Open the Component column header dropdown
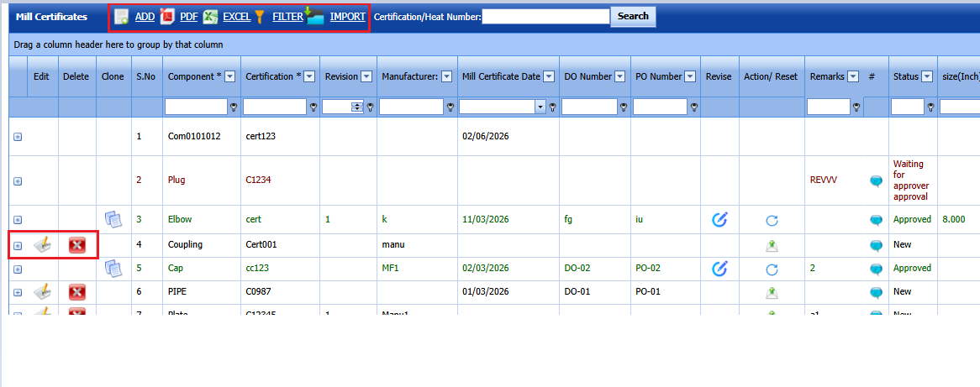 point(229,76)
